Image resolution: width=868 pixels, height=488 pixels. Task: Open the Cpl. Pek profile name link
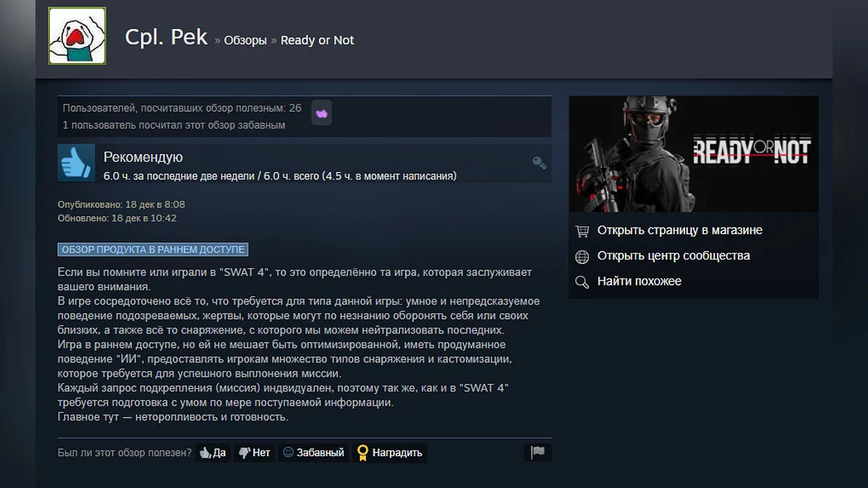pyautogui.click(x=166, y=38)
